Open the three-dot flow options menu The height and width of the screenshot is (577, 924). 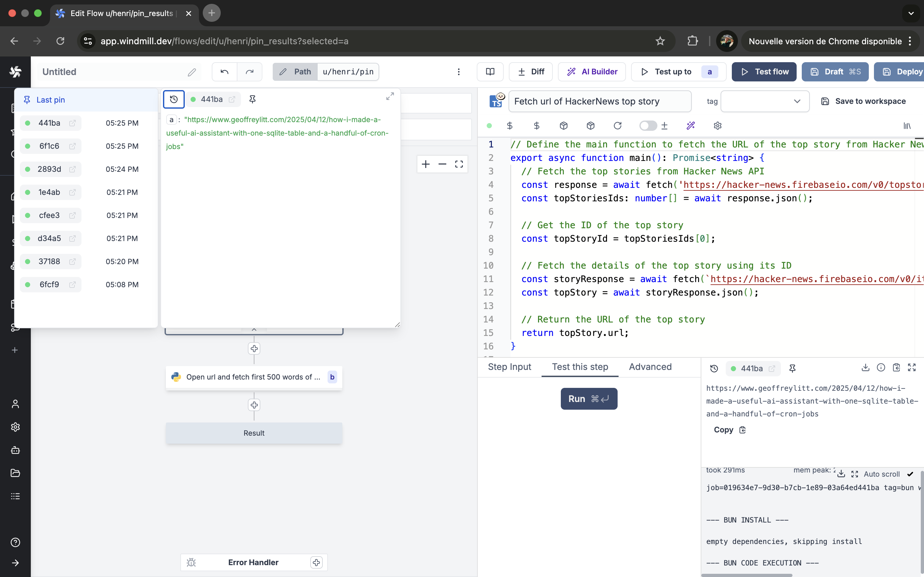pyautogui.click(x=458, y=72)
